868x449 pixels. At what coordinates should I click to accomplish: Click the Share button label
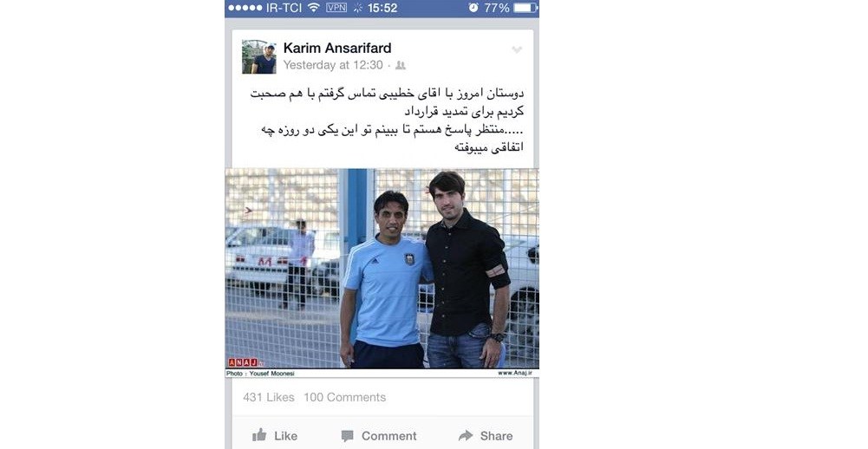click(497, 436)
